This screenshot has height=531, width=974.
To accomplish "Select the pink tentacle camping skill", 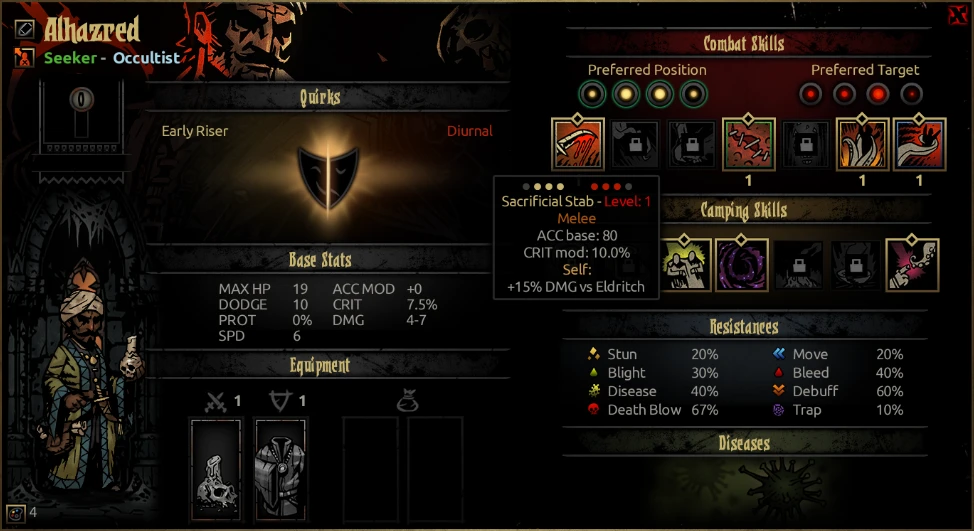I will 912,265.
